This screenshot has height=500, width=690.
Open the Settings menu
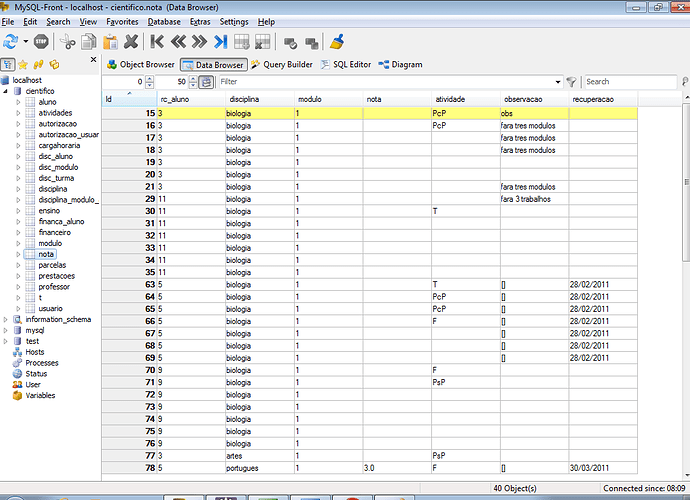[x=234, y=22]
